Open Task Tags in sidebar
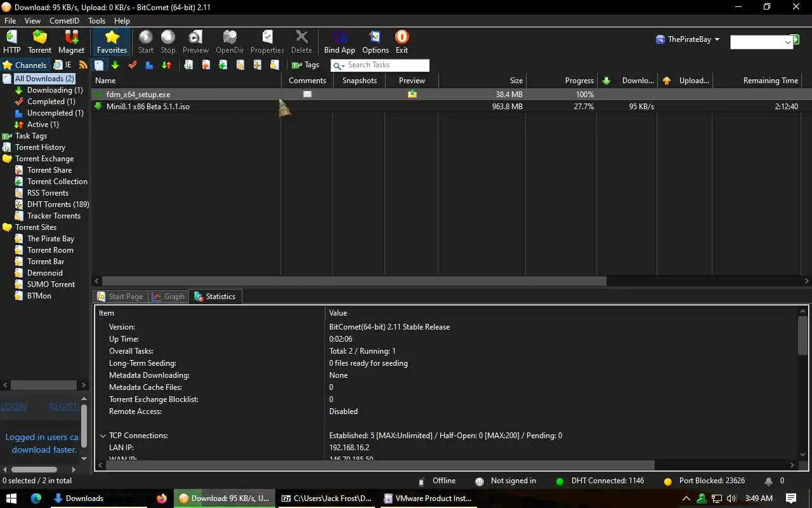Image resolution: width=812 pixels, height=508 pixels. tap(30, 136)
